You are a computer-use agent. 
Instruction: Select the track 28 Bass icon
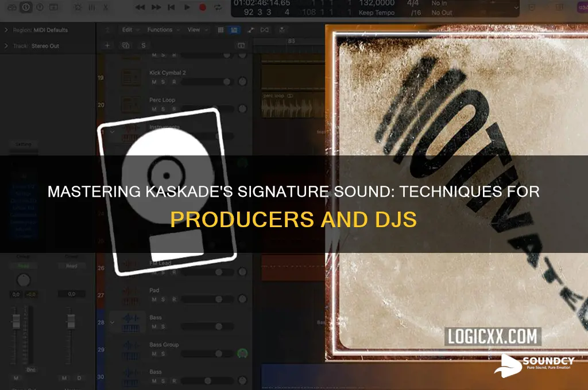point(131,322)
